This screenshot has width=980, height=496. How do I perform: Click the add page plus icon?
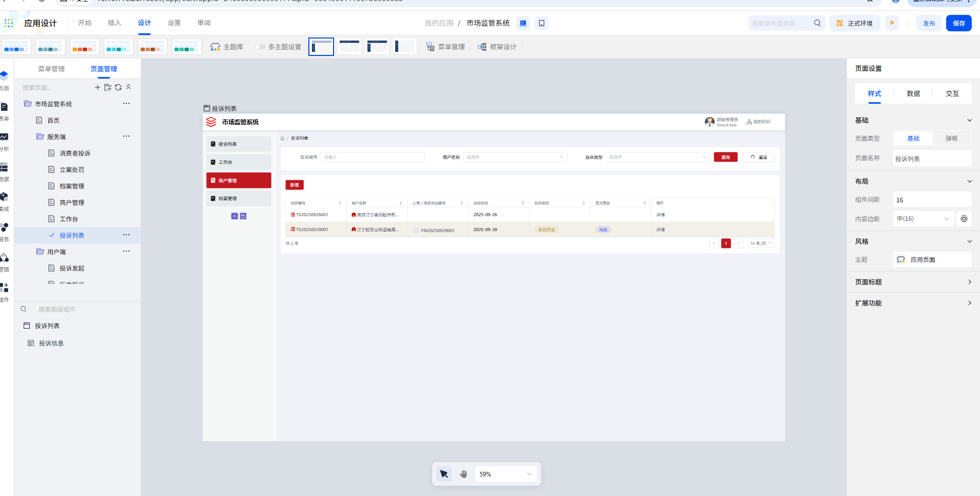coord(98,87)
